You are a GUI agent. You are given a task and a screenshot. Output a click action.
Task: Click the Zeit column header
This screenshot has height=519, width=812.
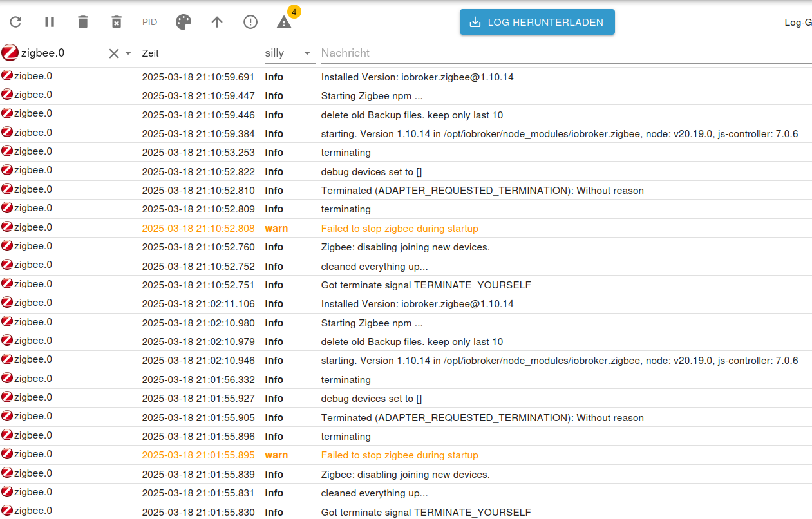pos(151,53)
